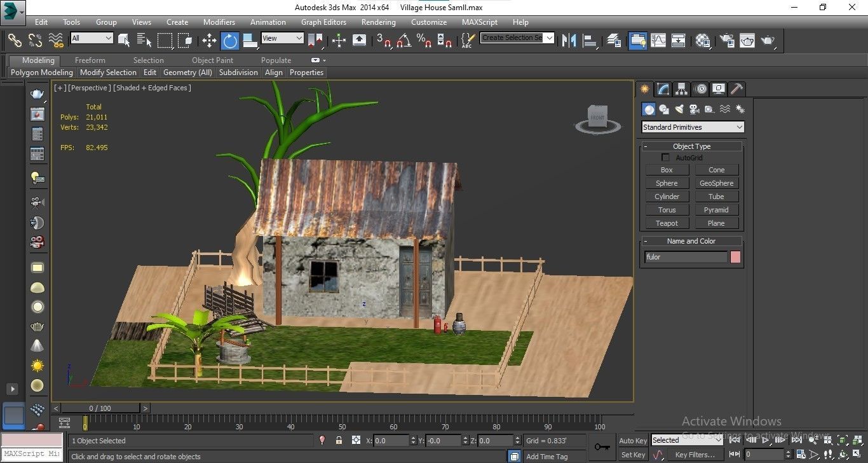This screenshot has width=868, height=463.
Task: Click the Edit Named Selection Sets icon
Action: pyautogui.click(x=467, y=41)
